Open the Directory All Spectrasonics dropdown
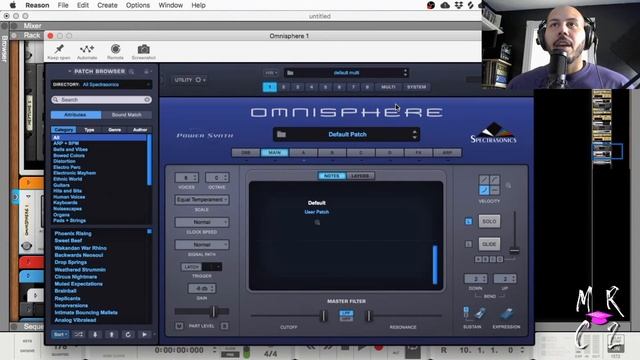Screen dimensions: 640x360 (101, 84)
